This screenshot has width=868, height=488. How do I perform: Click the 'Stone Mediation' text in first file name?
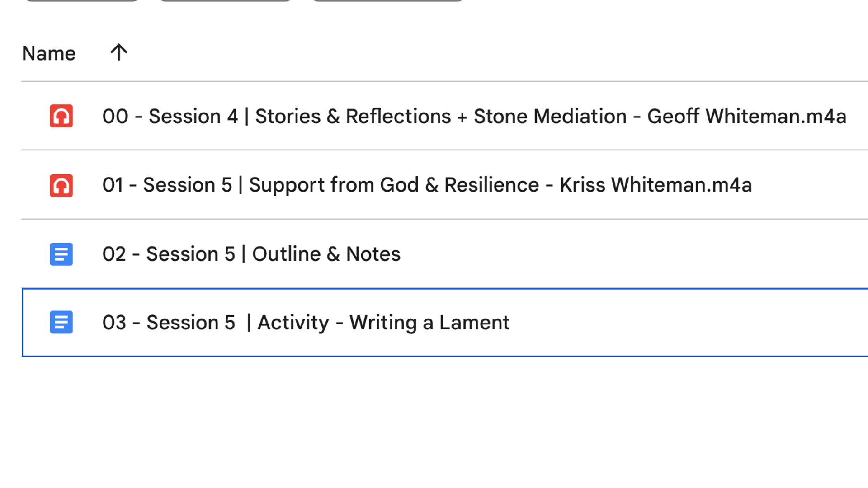(x=550, y=116)
